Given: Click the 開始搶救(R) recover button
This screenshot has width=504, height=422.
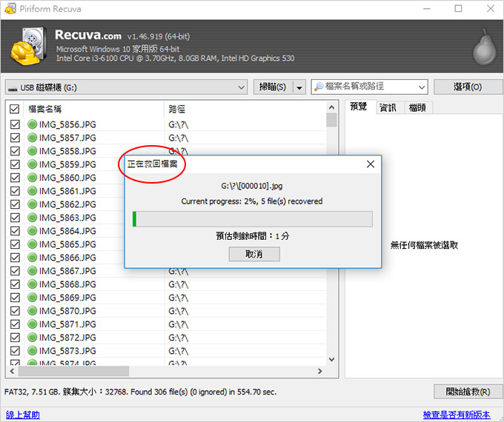Looking at the screenshot, I should tap(468, 392).
